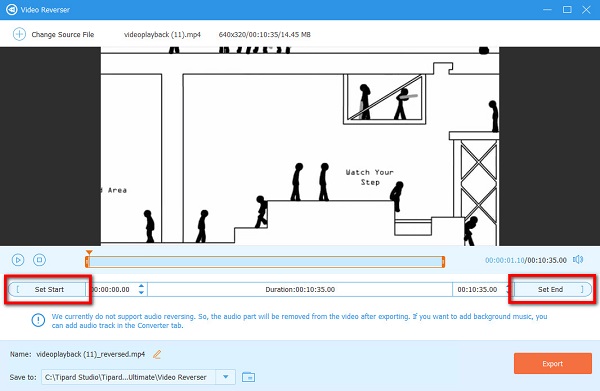Export the reversed video
Image resolution: width=600 pixels, height=391 pixels.
pos(553,363)
